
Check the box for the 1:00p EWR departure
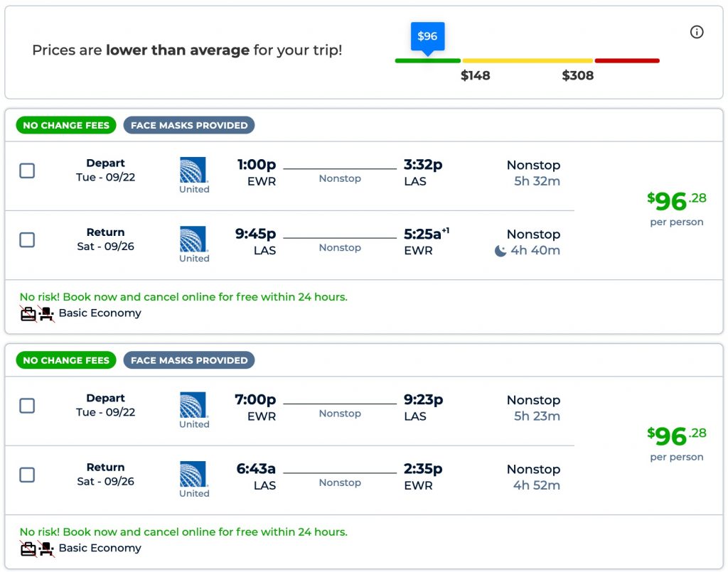pos(27,171)
